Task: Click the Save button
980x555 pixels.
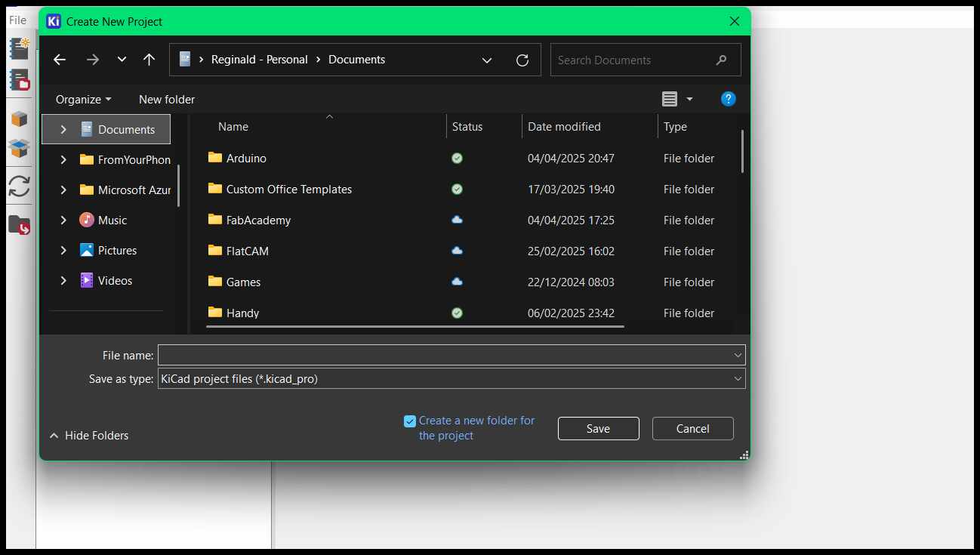Action: click(598, 429)
